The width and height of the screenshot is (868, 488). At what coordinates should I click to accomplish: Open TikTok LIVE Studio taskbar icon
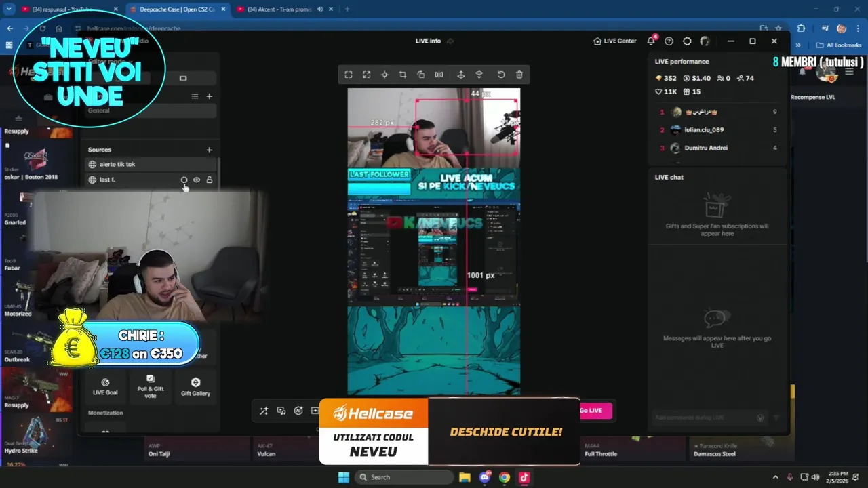tap(524, 477)
